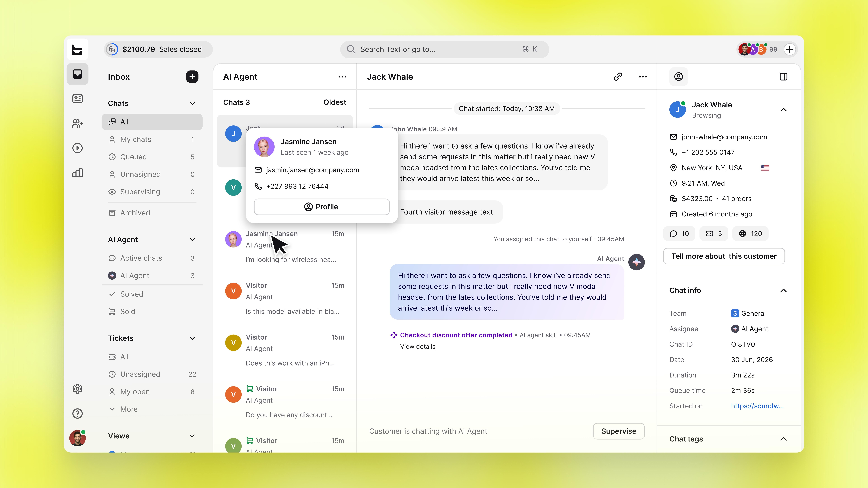
Task: Collapse the Chat info section
Action: tap(783, 291)
